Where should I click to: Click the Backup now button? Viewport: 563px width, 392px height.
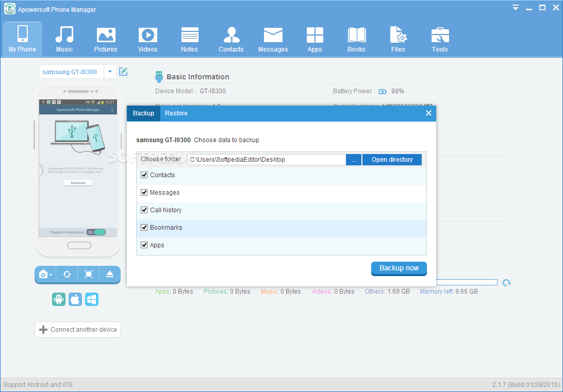pos(399,268)
